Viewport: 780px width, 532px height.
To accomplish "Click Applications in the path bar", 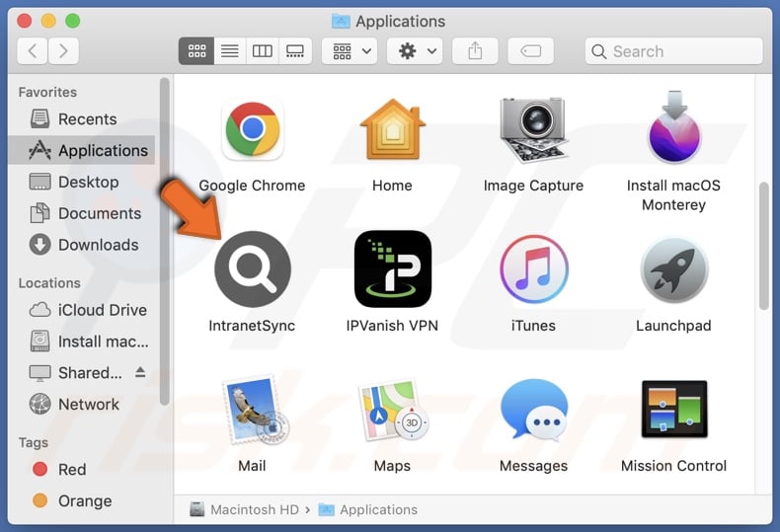I will tap(368, 509).
